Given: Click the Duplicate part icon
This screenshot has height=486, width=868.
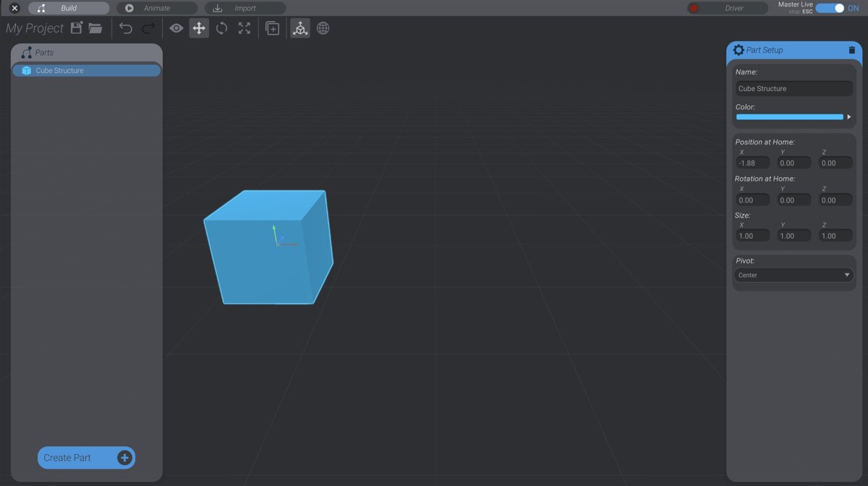Looking at the screenshot, I should pos(272,27).
